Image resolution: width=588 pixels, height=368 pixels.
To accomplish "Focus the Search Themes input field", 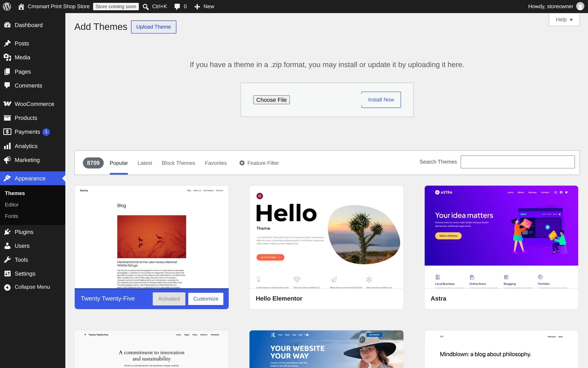I will [x=517, y=162].
